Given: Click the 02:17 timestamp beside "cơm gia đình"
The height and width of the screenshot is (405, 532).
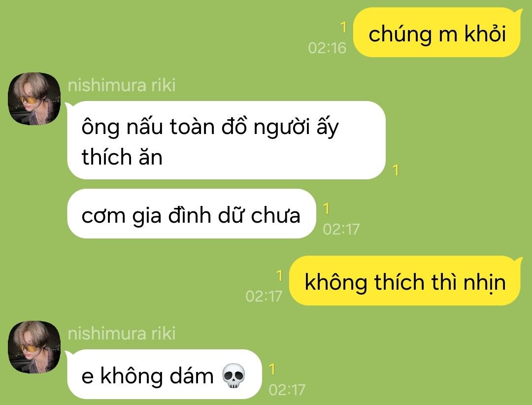Looking at the screenshot, I should click(341, 229).
